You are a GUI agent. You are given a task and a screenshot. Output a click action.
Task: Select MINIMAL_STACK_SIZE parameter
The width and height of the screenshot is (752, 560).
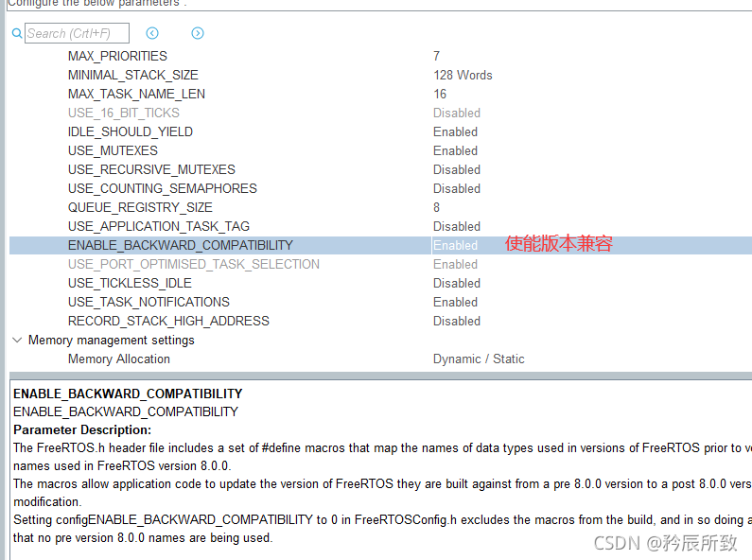(132, 76)
